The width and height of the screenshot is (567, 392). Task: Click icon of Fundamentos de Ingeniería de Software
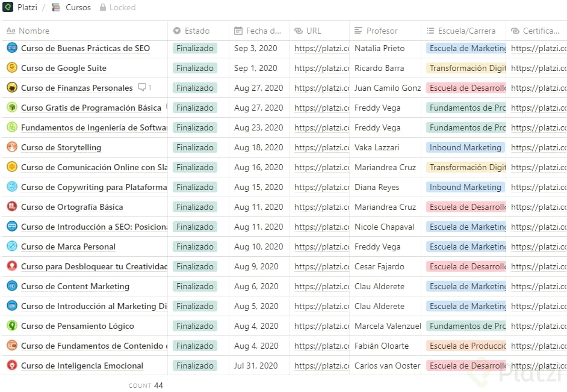click(x=12, y=127)
